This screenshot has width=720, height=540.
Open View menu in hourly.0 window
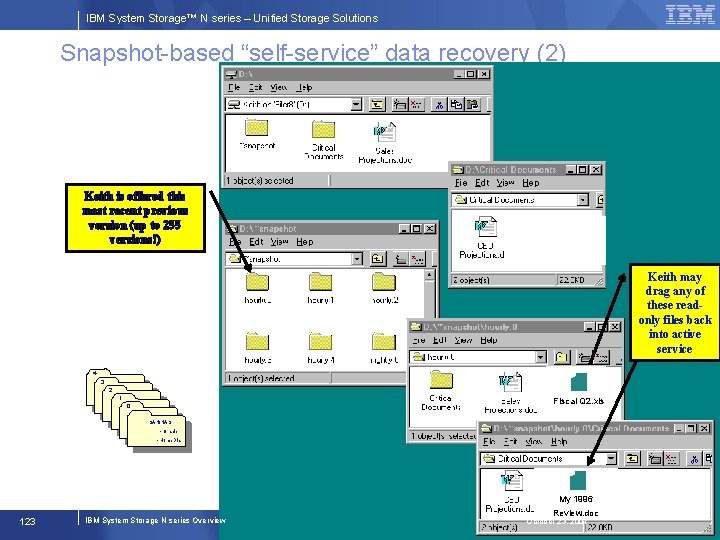(x=463, y=340)
